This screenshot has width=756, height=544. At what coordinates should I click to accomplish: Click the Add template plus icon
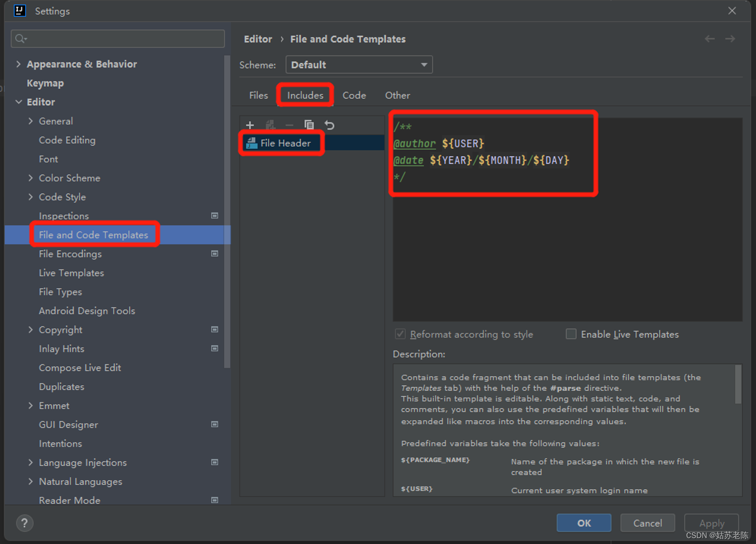pyautogui.click(x=250, y=125)
